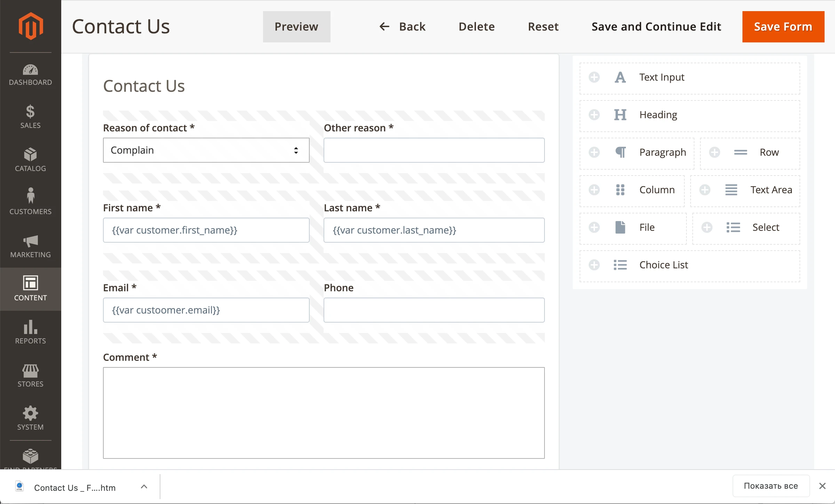Click the Heading element H icon
835x504 pixels.
[x=620, y=115]
